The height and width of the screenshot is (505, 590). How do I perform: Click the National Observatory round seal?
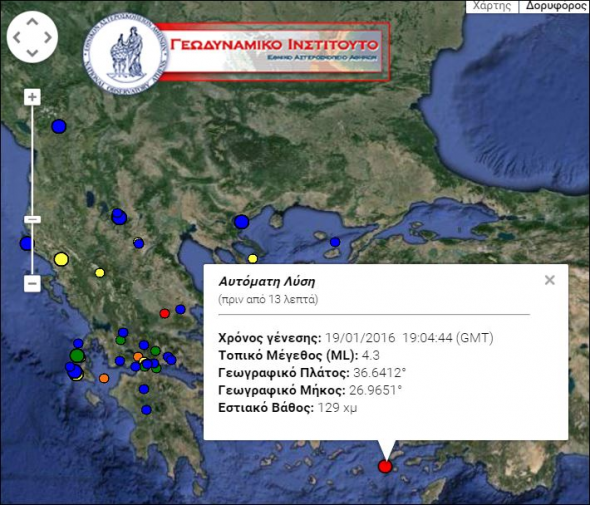pyautogui.click(x=125, y=54)
